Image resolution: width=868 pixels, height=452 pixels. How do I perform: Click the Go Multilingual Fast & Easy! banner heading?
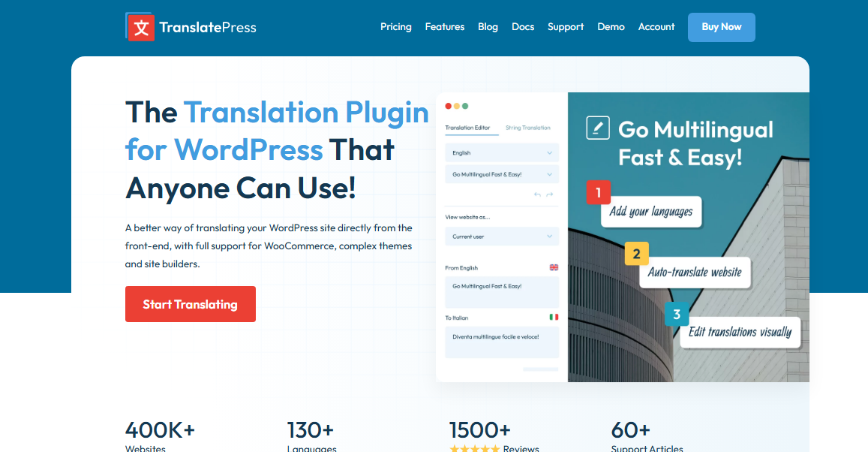[x=696, y=143]
